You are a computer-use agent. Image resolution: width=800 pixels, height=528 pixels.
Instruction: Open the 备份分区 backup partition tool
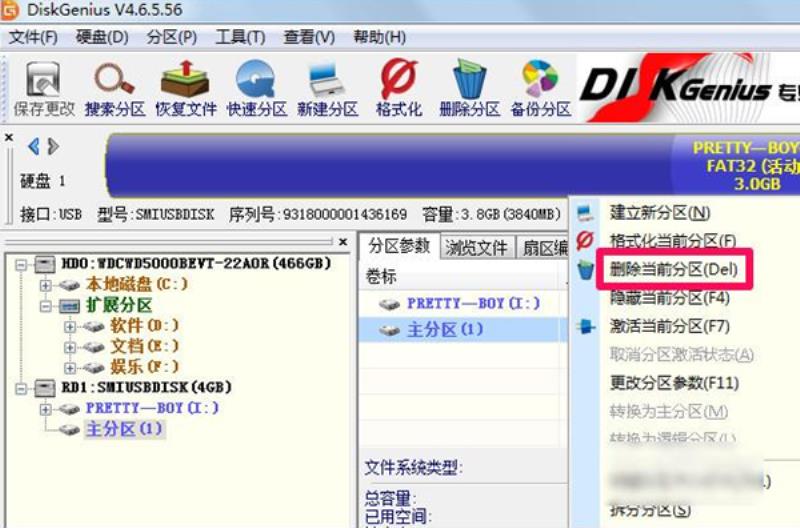coord(540,89)
